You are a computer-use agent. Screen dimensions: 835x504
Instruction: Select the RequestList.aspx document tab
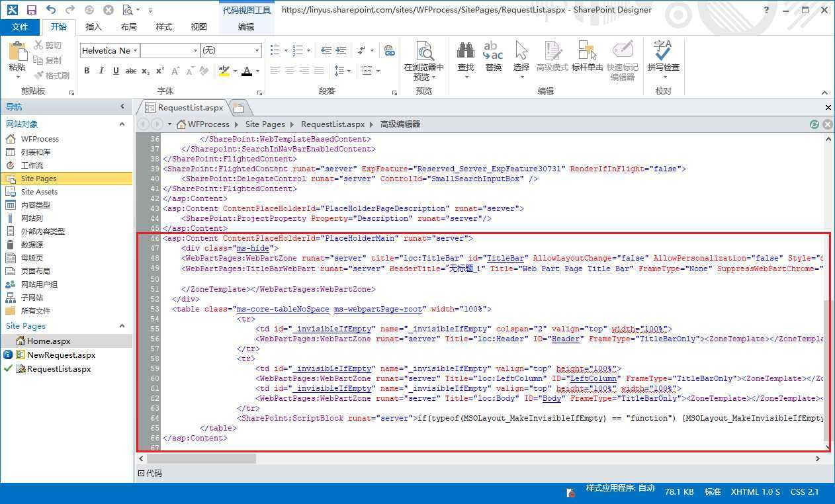[184, 108]
